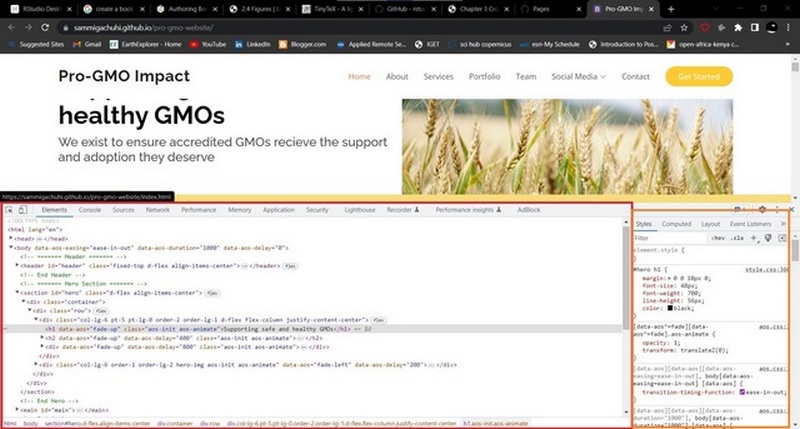Toggle the device toolbar icon in DevTools
This screenshot has width=800, height=429.
click(x=21, y=210)
